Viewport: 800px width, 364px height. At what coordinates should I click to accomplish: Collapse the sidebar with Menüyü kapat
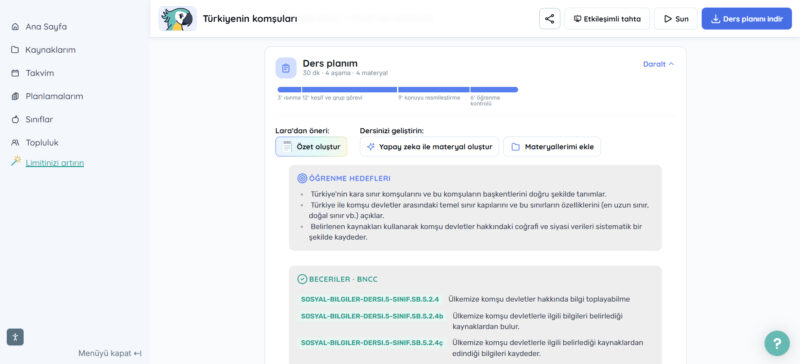tap(110, 353)
